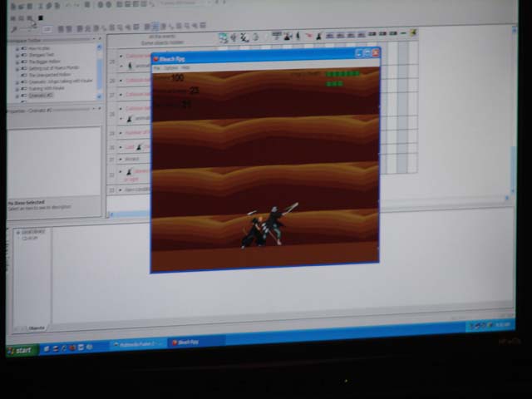
Task: Switch to Multimedia Fusion in the taskbar
Action: click(x=137, y=343)
